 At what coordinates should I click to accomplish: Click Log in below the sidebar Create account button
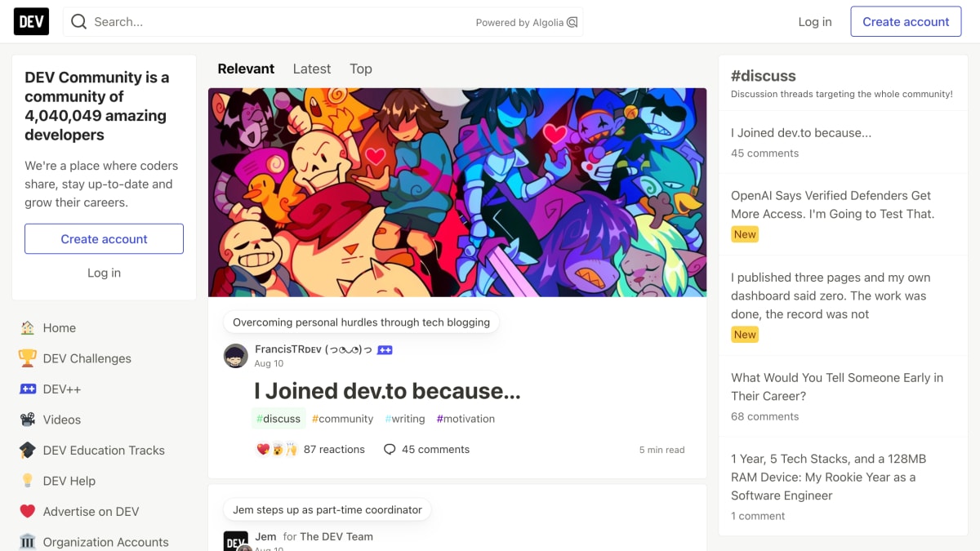click(x=104, y=273)
